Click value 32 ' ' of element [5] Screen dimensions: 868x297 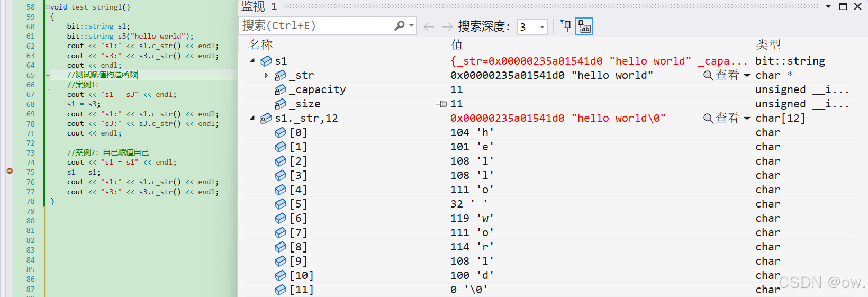tap(469, 204)
